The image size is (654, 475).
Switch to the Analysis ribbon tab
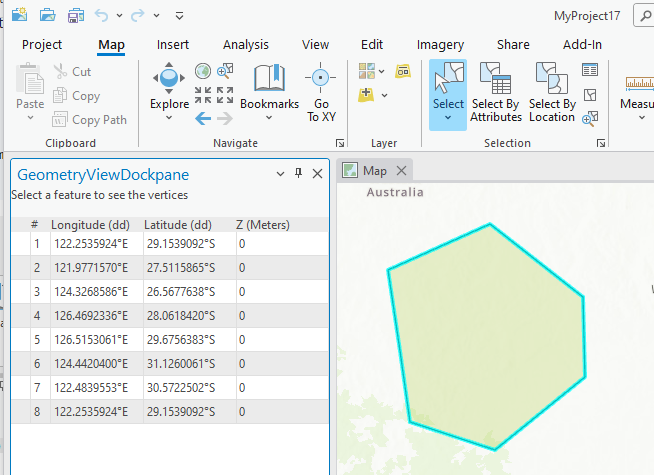point(245,44)
